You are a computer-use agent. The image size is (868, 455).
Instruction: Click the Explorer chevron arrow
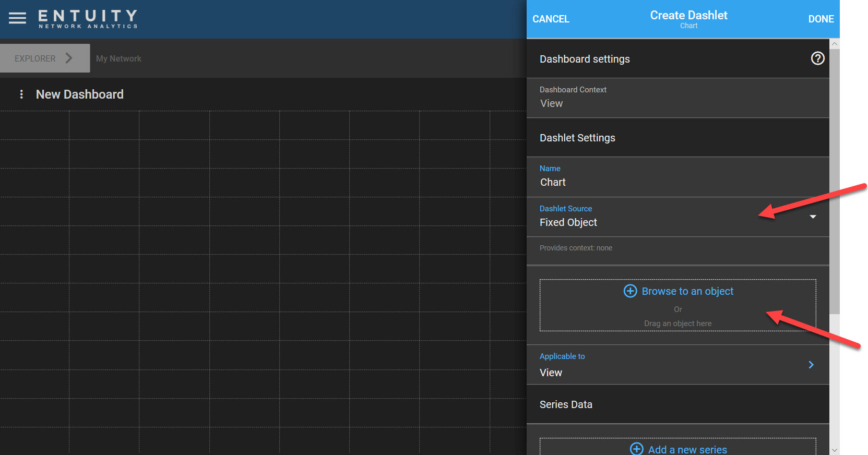69,58
